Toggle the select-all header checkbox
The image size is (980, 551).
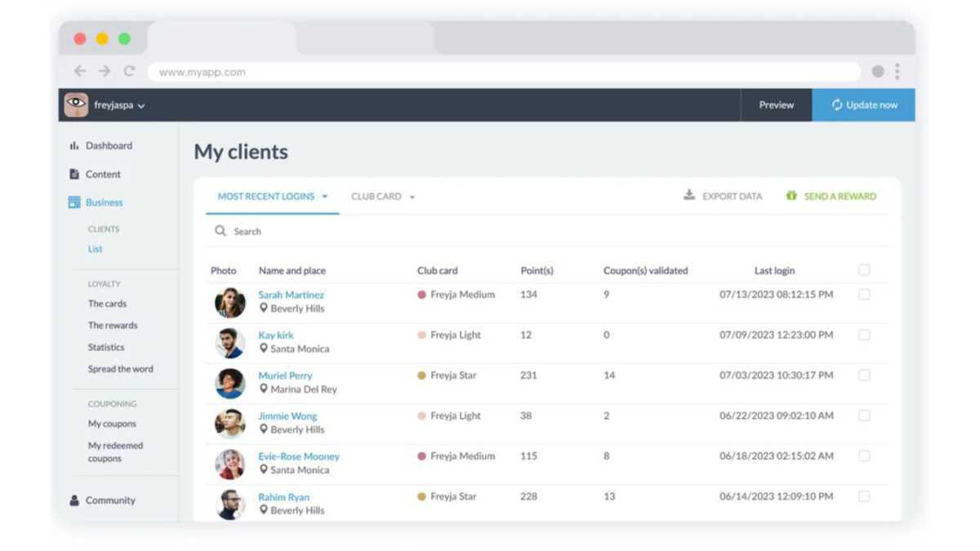(864, 270)
